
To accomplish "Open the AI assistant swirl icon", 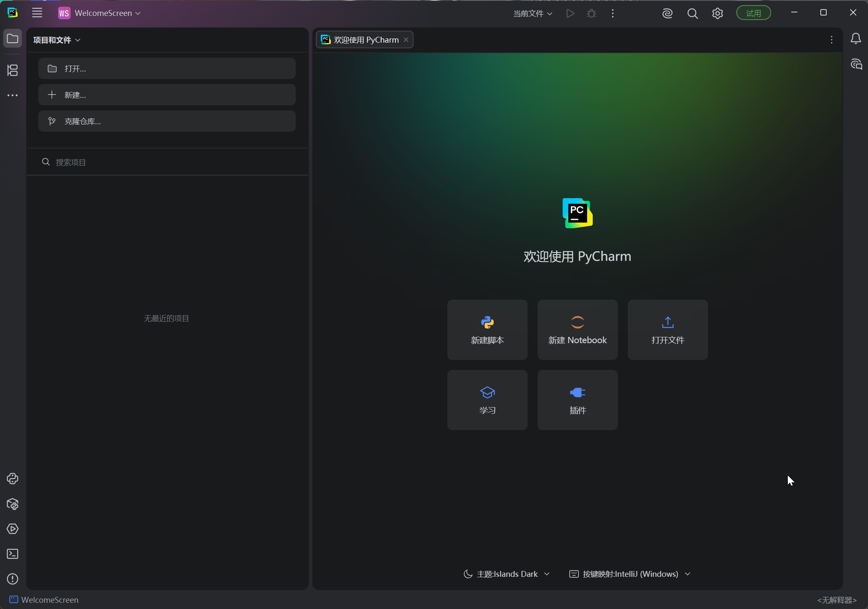I will pos(667,13).
